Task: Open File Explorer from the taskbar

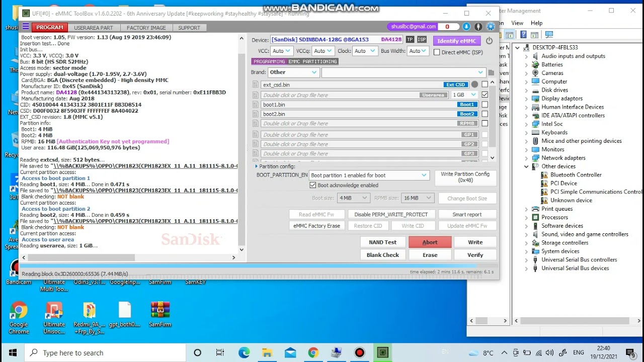Action: pyautogui.click(x=267, y=352)
